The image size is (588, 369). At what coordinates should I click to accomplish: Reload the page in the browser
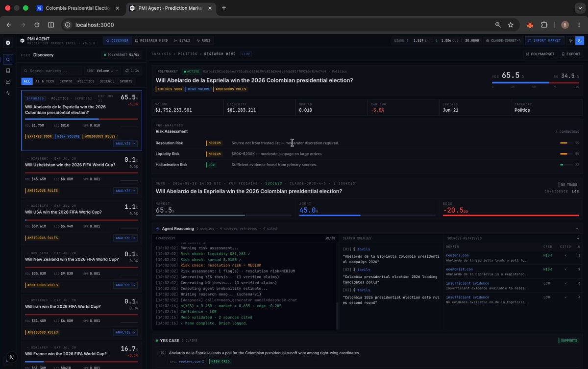point(37,25)
